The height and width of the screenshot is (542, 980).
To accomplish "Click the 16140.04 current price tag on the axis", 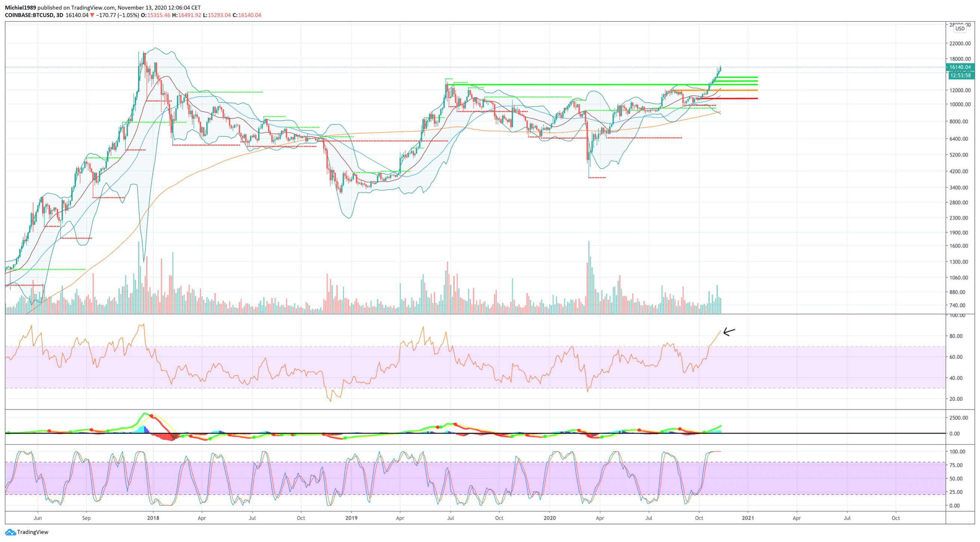I will tap(960, 67).
